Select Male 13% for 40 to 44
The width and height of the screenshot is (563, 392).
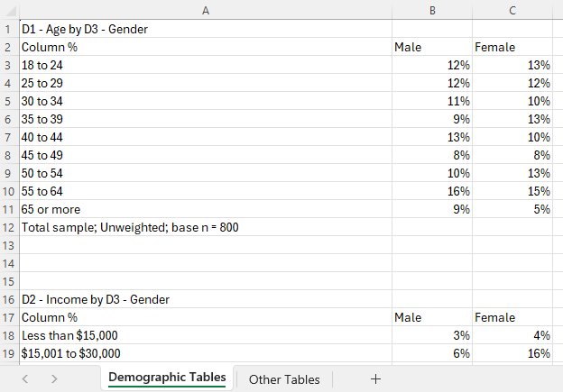[432, 137]
